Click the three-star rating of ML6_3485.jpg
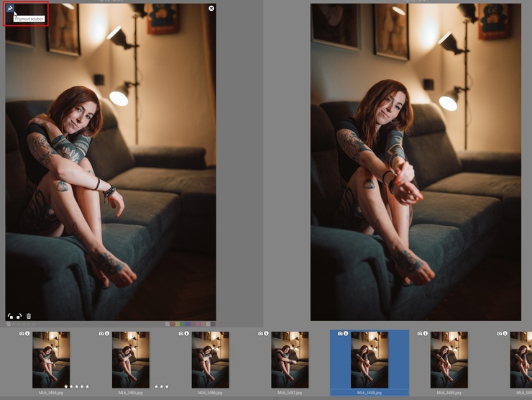Image resolution: width=532 pixels, height=400 pixels. click(x=162, y=386)
